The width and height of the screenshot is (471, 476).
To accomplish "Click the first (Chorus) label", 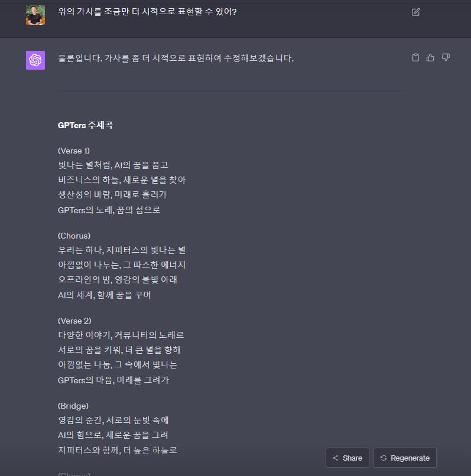I will pos(74,236).
